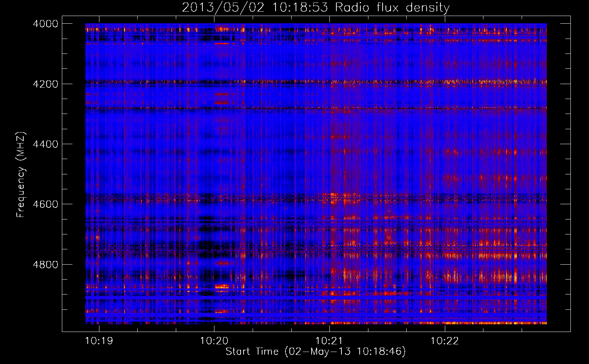Click the "Frequency (MHZ)" axis label

pos(21,175)
